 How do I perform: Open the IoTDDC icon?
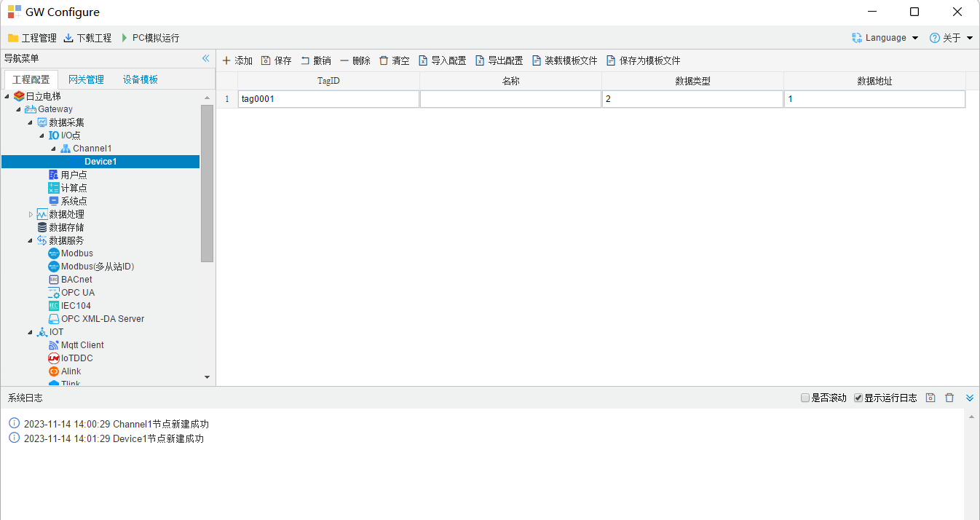54,358
